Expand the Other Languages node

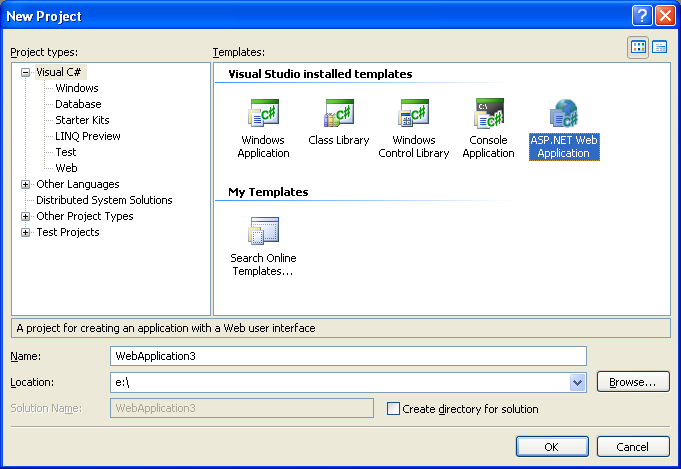[x=26, y=185]
